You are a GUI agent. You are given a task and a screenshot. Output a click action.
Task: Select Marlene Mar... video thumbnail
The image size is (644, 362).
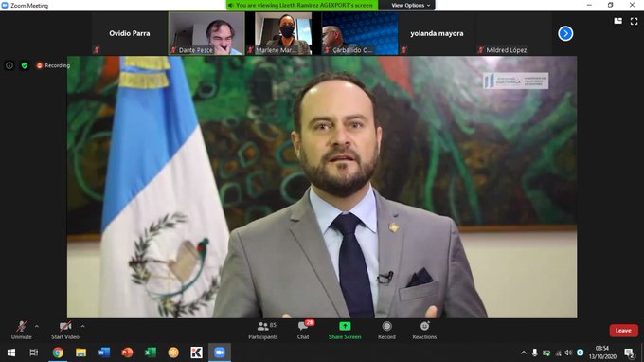(283, 33)
